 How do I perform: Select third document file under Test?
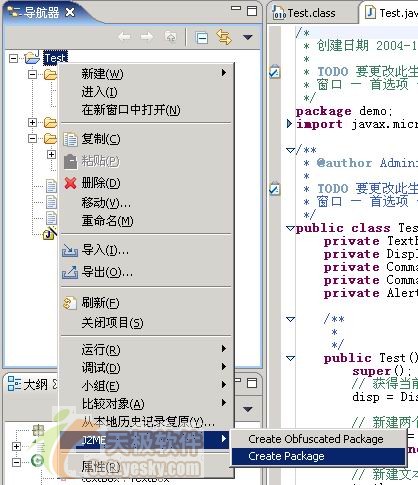(51, 218)
